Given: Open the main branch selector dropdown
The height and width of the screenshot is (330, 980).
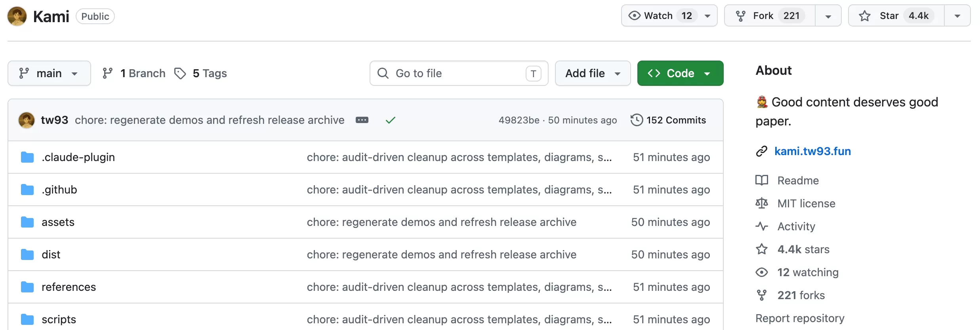Looking at the screenshot, I should pos(49,73).
